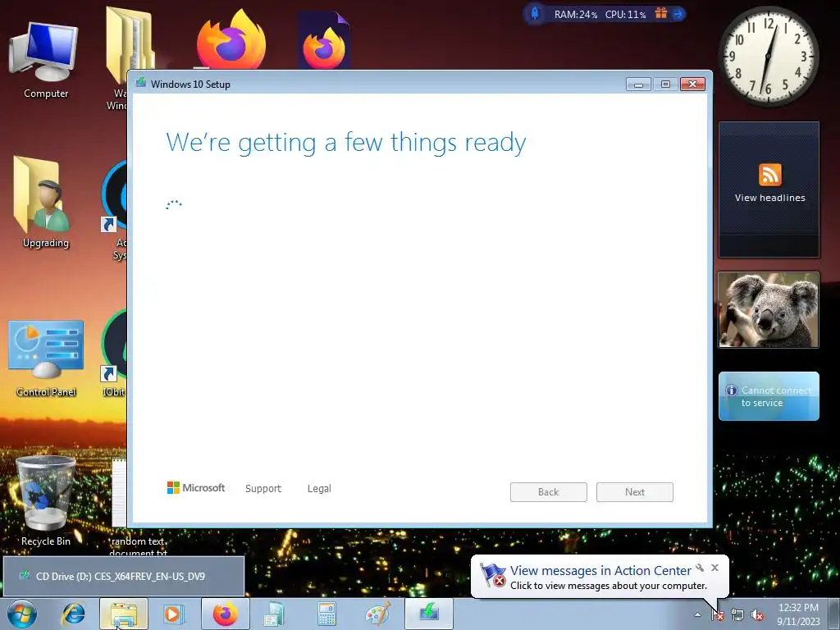The width and height of the screenshot is (840, 630).
Task: Click the RSS feed icon in headlines gadget
Action: pyautogui.click(x=769, y=175)
